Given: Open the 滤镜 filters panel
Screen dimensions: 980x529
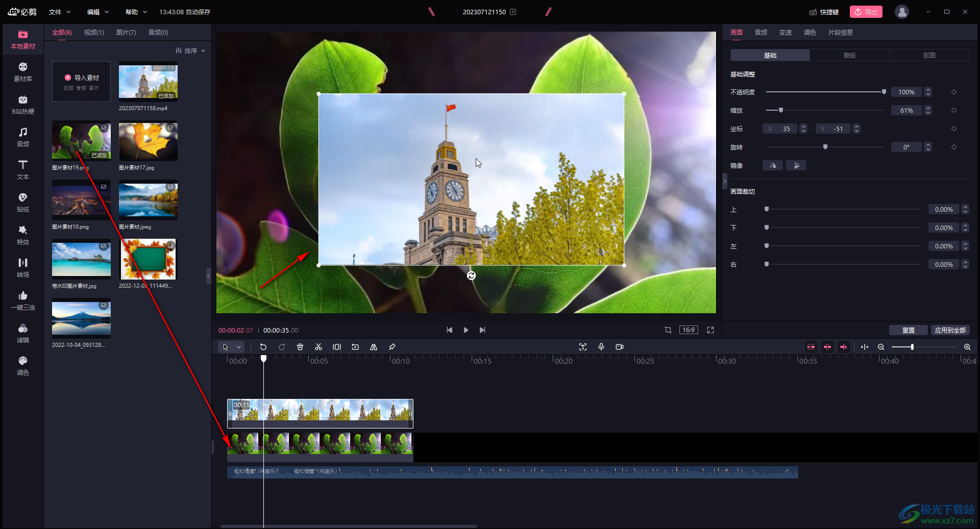Looking at the screenshot, I should (x=23, y=334).
